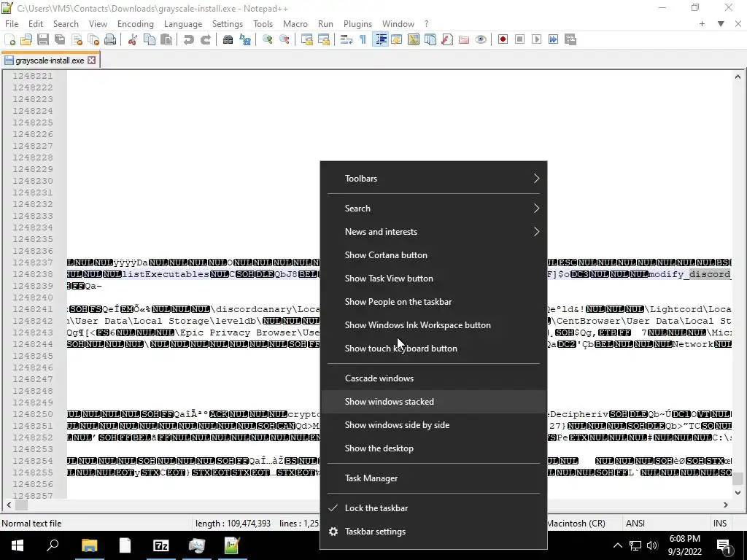Viewport: 747px width, 560px height.
Task: Open the Function List toolbar icon
Action: [x=447, y=39]
